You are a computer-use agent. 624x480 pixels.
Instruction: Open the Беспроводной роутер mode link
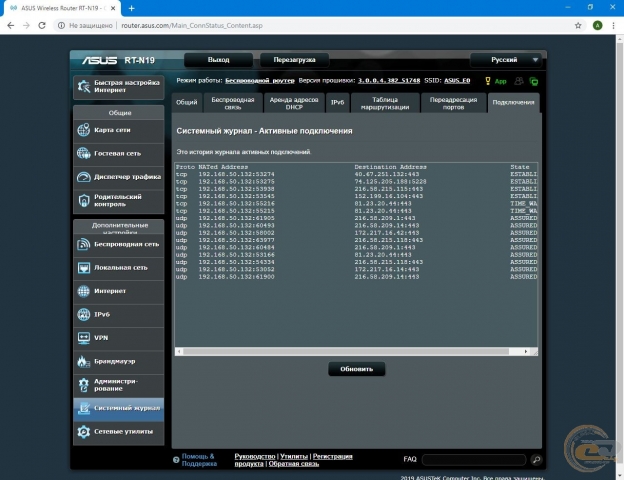click(x=260, y=80)
